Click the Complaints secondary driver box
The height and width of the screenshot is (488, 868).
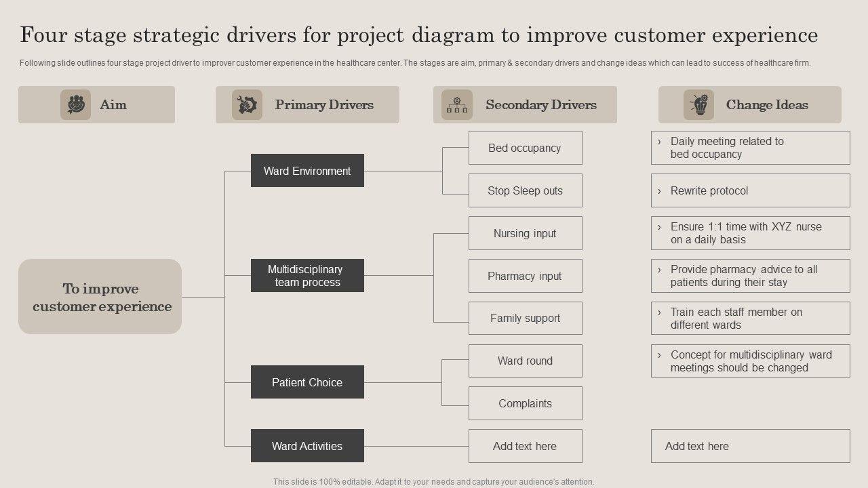pos(525,403)
